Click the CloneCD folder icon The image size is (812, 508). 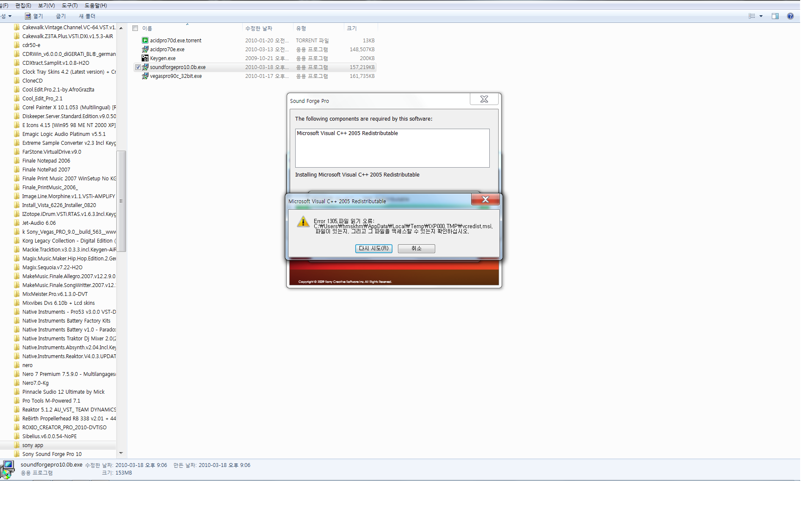click(x=17, y=80)
